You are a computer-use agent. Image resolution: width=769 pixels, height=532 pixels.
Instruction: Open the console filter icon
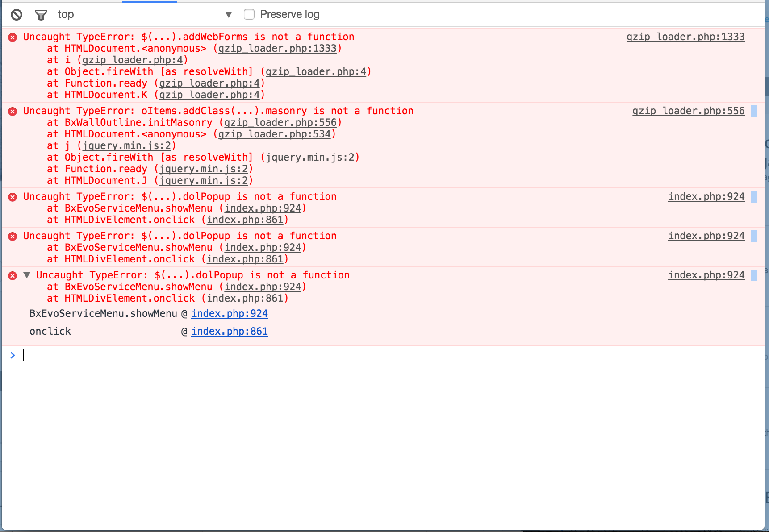click(41, 15)
